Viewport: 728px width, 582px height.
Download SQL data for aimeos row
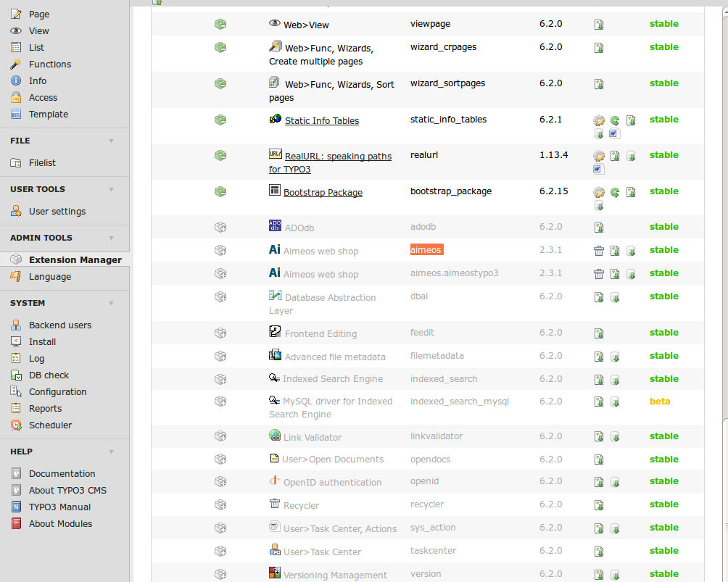631,251
